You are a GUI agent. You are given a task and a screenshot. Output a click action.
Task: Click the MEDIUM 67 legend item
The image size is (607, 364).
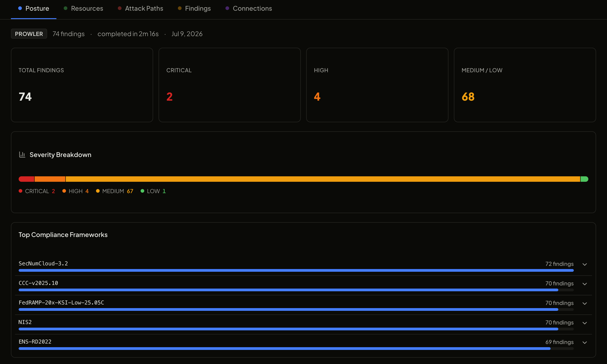[114, 191]
